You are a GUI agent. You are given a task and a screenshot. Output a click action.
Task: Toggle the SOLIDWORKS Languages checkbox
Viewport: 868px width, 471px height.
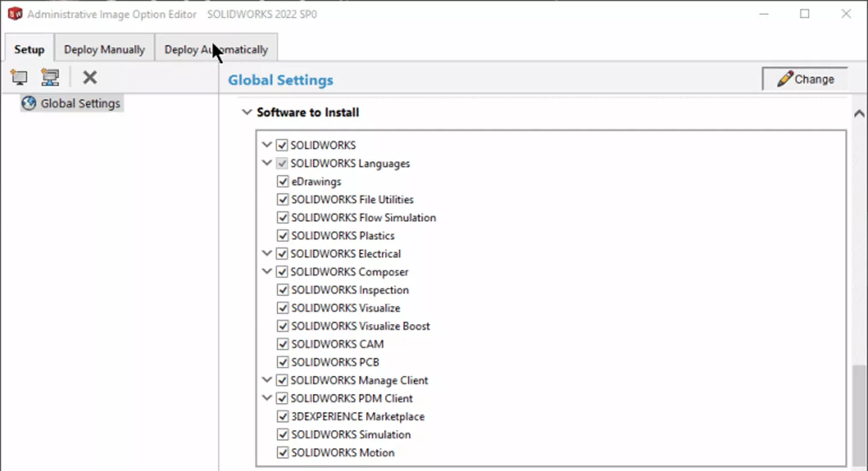click(x=282, y=163)
